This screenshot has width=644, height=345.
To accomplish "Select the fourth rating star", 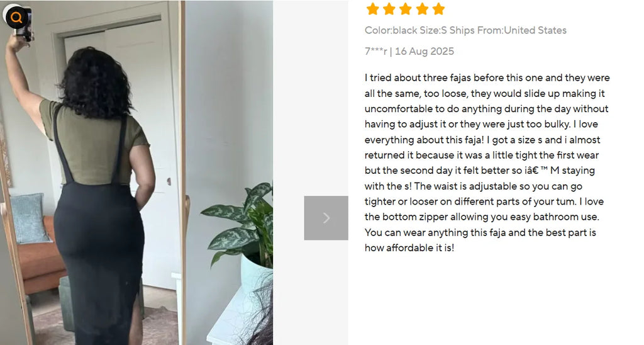I will [x=422, y=9].
